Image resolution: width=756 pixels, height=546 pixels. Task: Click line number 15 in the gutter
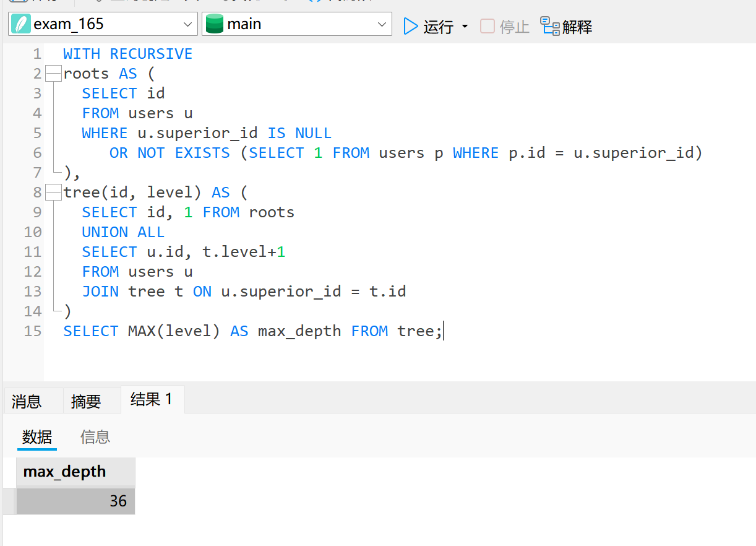(32, 331)
